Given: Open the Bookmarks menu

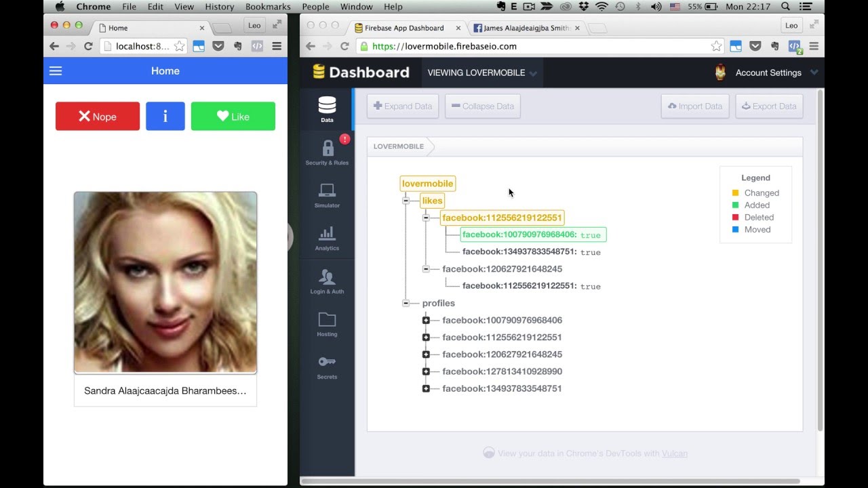Looking at the screenshot, I should [x=268, y=7].
